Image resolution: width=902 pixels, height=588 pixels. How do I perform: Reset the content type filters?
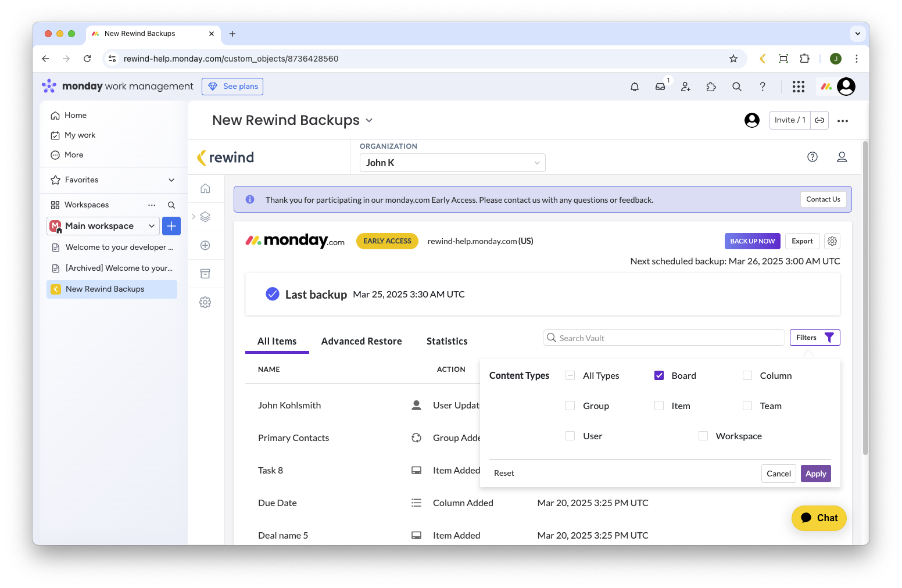pyautogui.click(x=504, y=473)
